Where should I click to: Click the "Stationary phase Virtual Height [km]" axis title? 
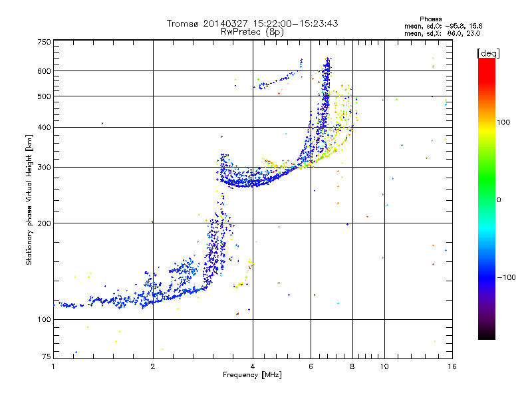(x=29, y=200)
